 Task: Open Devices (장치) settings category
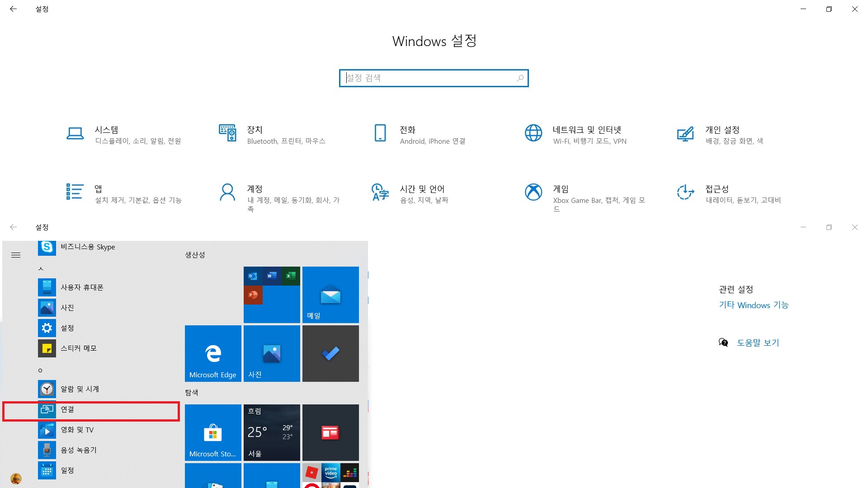255,130
